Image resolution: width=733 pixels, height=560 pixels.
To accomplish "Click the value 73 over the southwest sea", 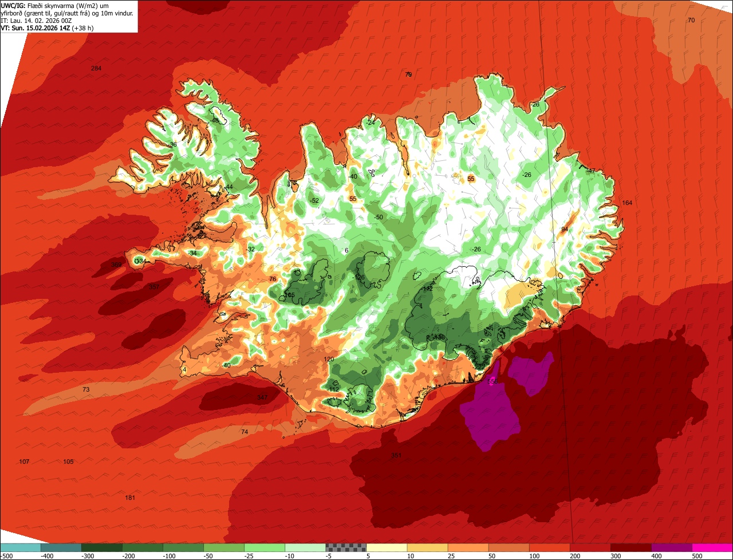I will tap(86, 389).
